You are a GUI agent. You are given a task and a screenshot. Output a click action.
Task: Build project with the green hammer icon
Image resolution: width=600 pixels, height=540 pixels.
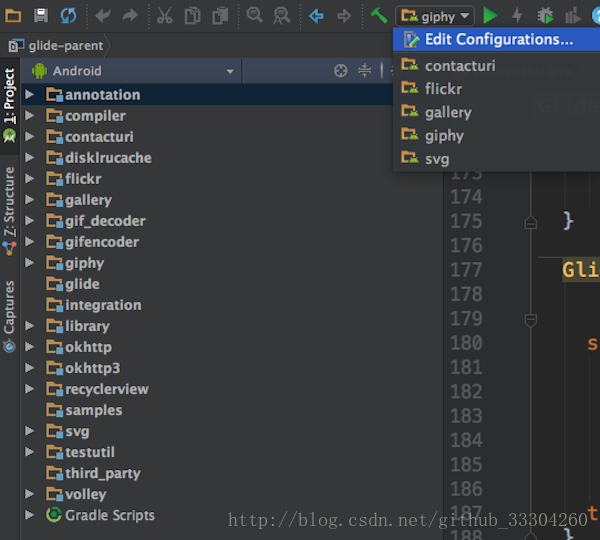tap(379, 16)
